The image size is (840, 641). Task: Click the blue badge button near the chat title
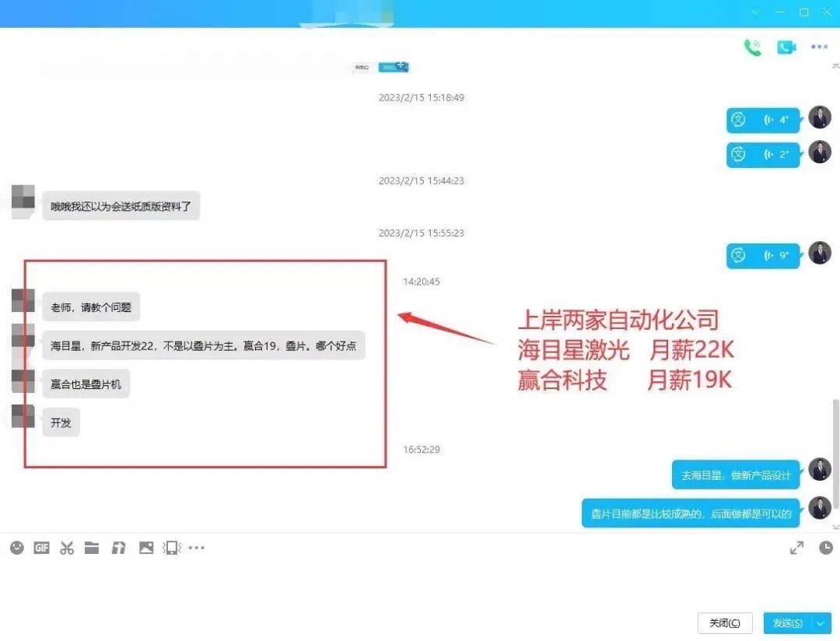394,67
